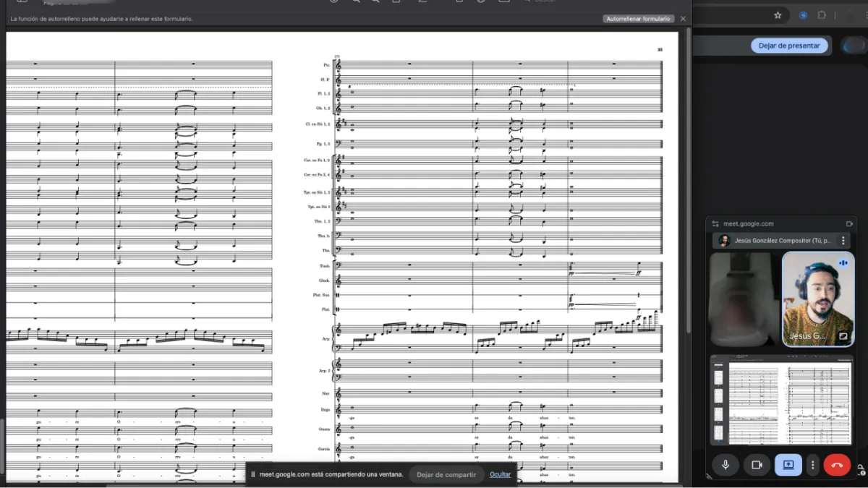
Task: Click the PDF viewer vertical scrollbar
Action: (x=688, y=181)
